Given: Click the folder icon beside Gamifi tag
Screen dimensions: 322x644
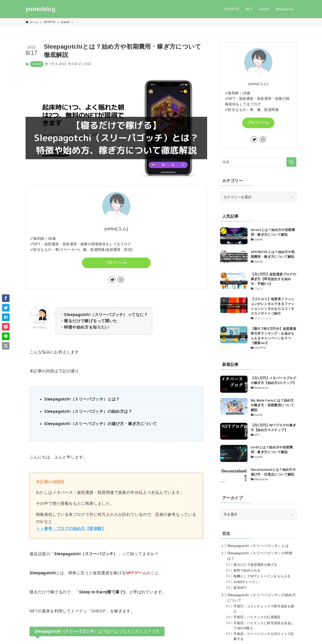Looking at the screenshot, I should [27, 64].
